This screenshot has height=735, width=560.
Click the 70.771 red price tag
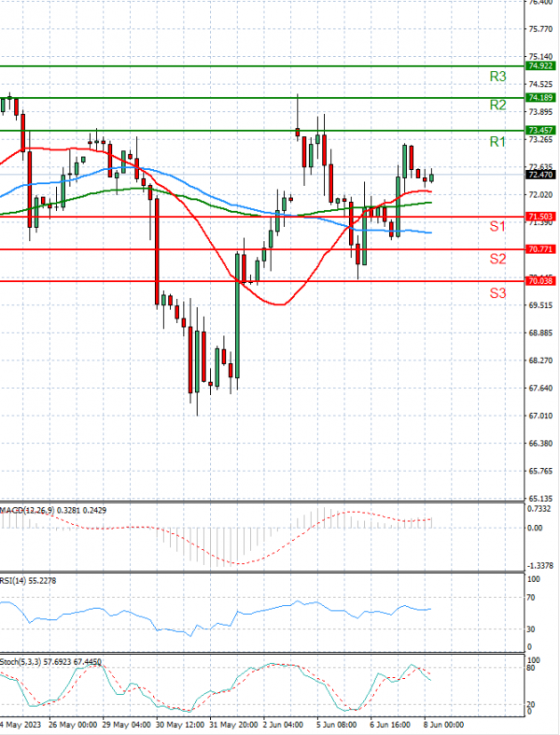point(541,249)
